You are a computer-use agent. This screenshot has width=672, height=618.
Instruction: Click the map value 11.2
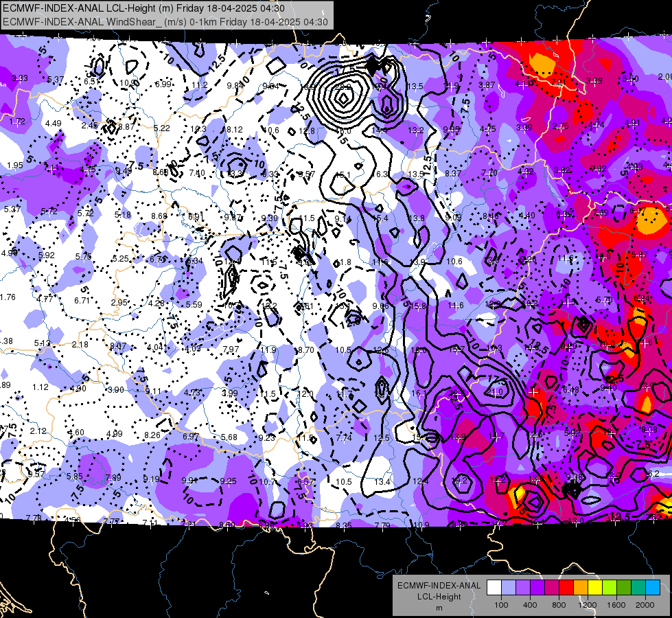click(200, 85)
